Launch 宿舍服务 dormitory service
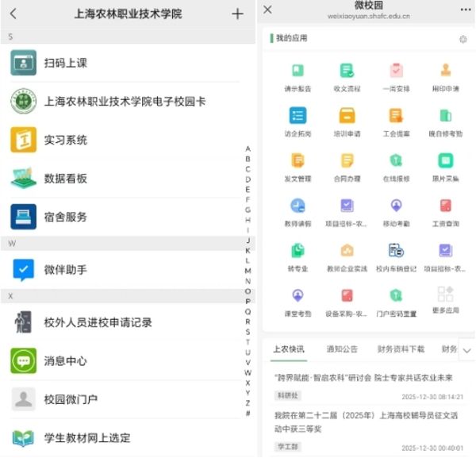Viewport: 476px width, 462px height. (x=65, y=217)
